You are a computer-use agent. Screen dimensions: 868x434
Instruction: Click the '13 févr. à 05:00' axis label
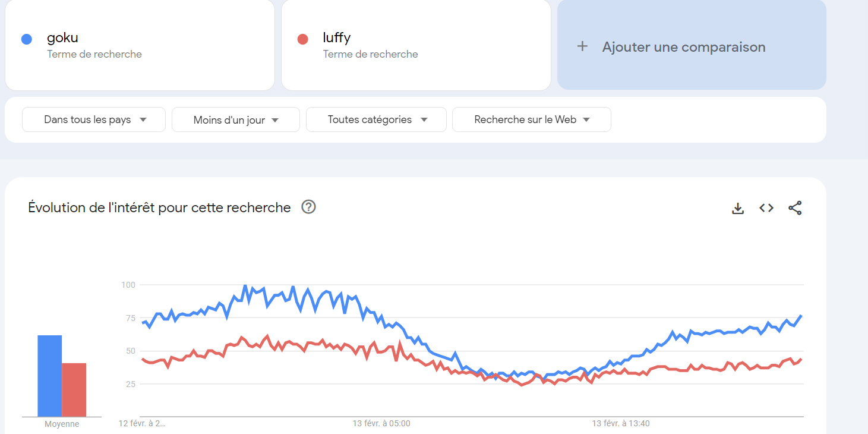381,423
